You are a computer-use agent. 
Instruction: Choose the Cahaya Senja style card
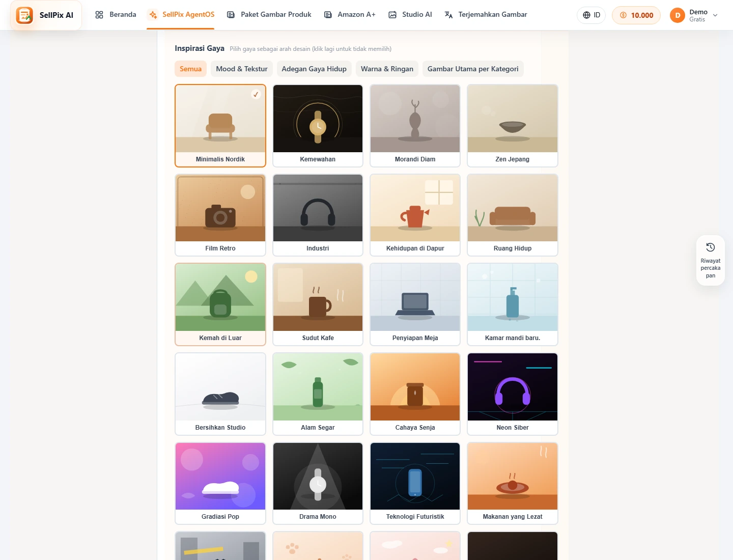[x=415, y=394]
